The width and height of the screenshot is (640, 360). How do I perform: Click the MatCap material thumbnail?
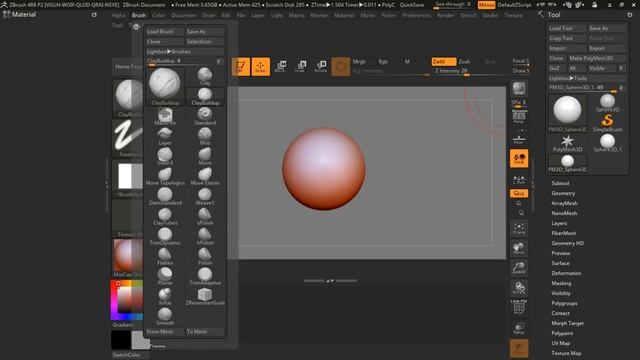pos(128,257)
